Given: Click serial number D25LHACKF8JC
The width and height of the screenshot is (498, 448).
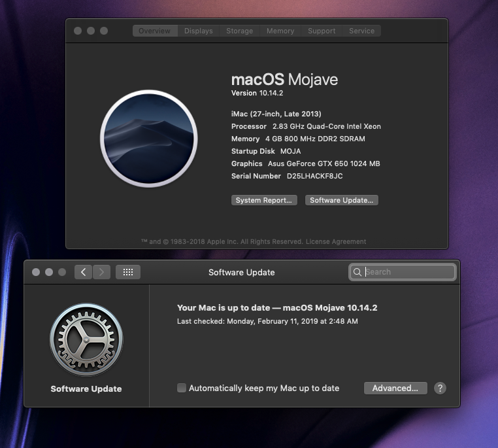Looking at the screenshot, I should [x=315, y=176].
